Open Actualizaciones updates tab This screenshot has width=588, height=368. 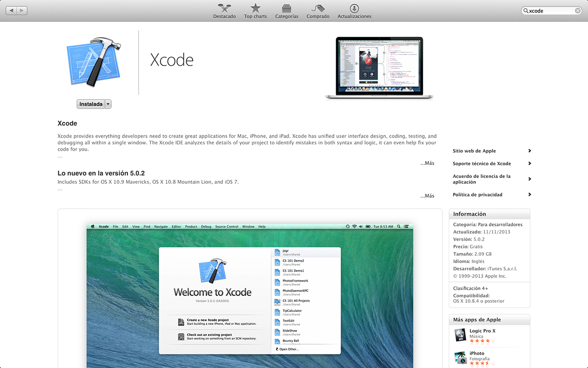point(354,11)
